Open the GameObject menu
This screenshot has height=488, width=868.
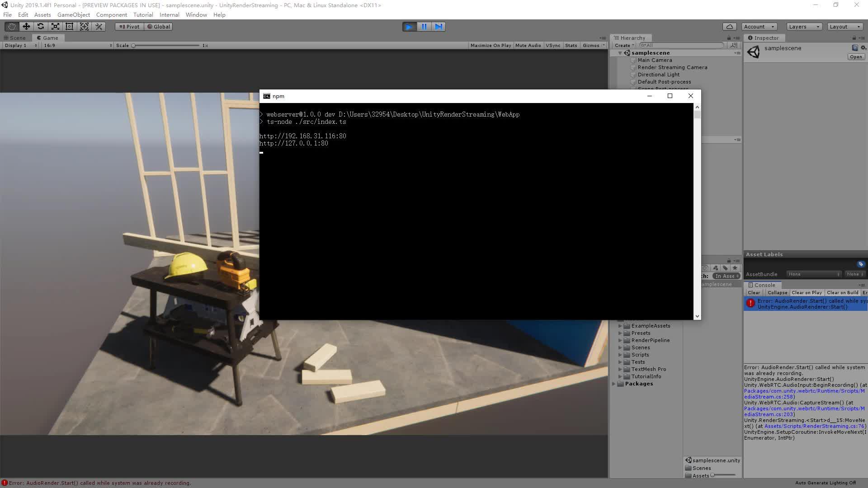pos(74,14)
